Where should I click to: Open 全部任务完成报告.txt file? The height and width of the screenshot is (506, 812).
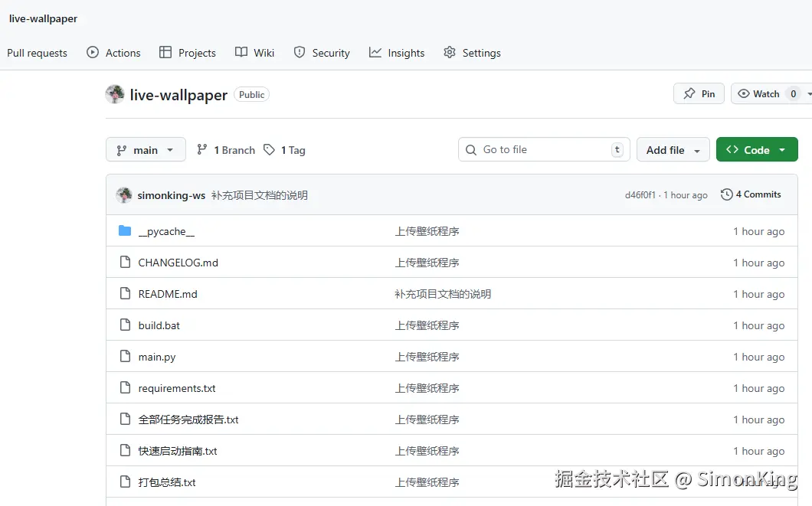click(188, 419)
